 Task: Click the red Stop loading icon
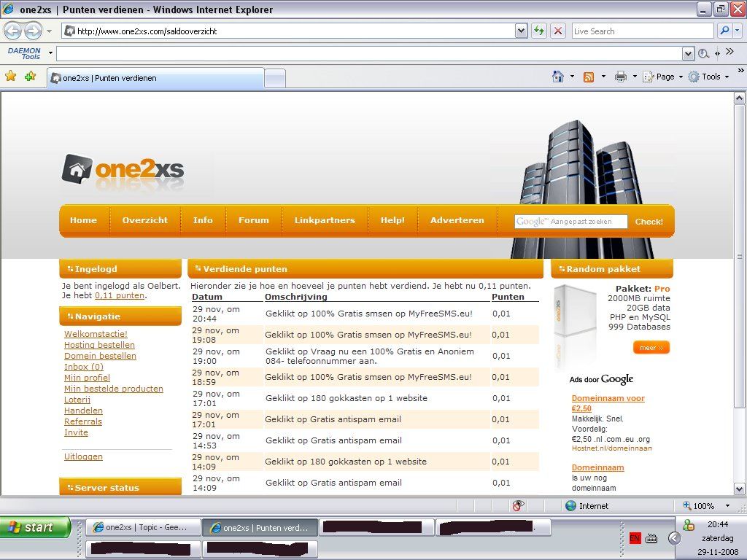coord(558,31)
